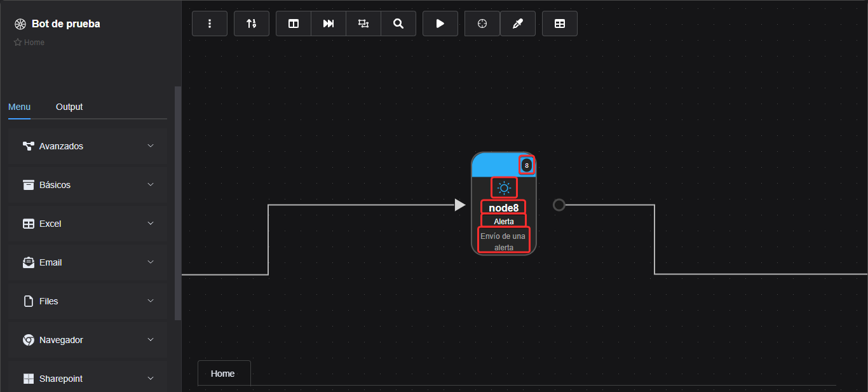Click the Bot de prueba title
The width and height of the screenshot is (868, 392).
coord(66,24)
